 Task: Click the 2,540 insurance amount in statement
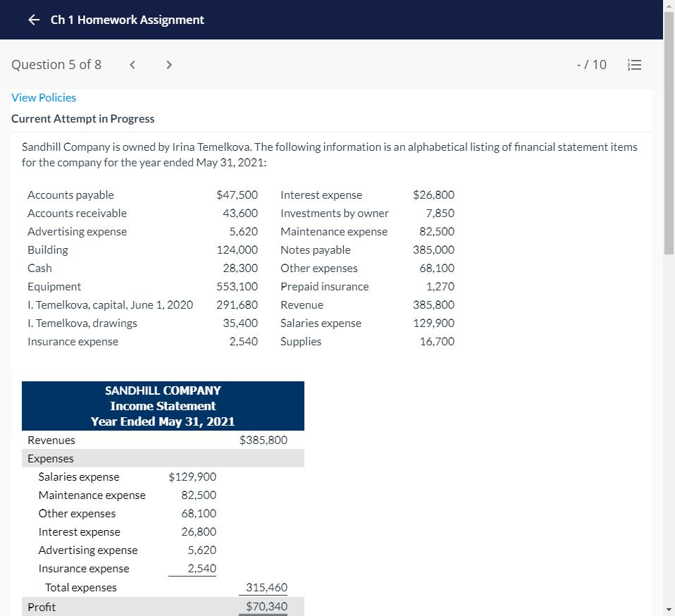click(x=202, y=569)
